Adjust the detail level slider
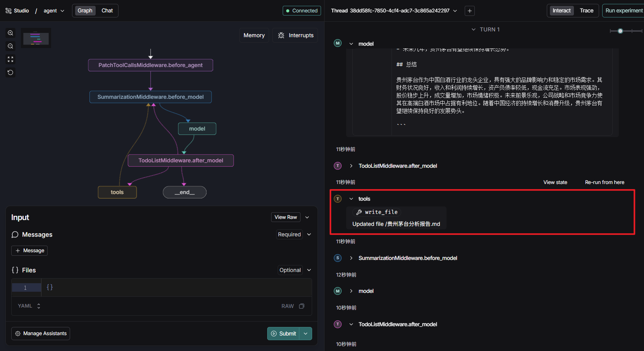Viewport: 644px width, 351px height. tap(620, 31)
